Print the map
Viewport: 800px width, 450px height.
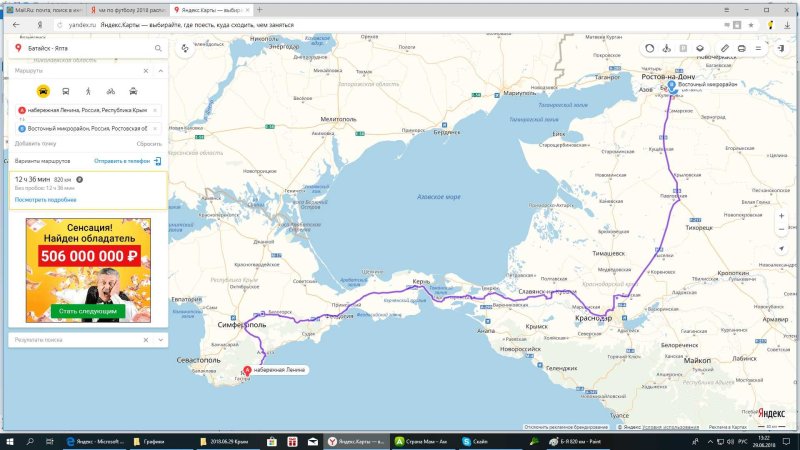741,48
